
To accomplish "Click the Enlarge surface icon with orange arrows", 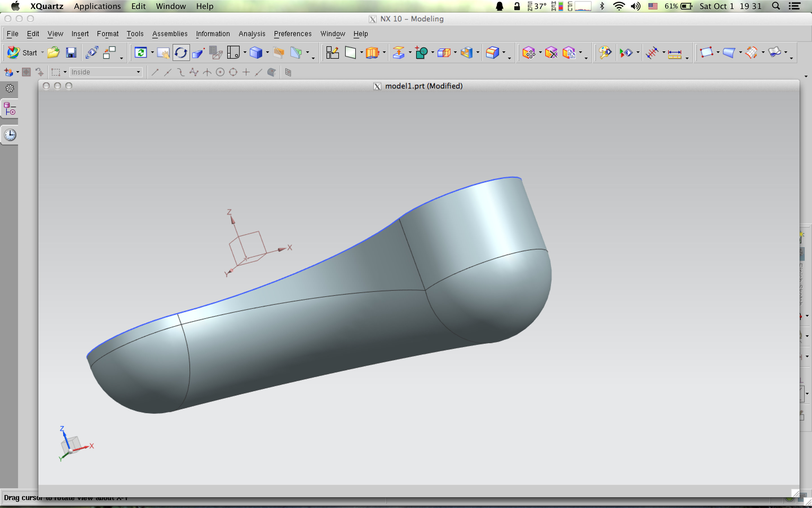I will tap(752, 53).
